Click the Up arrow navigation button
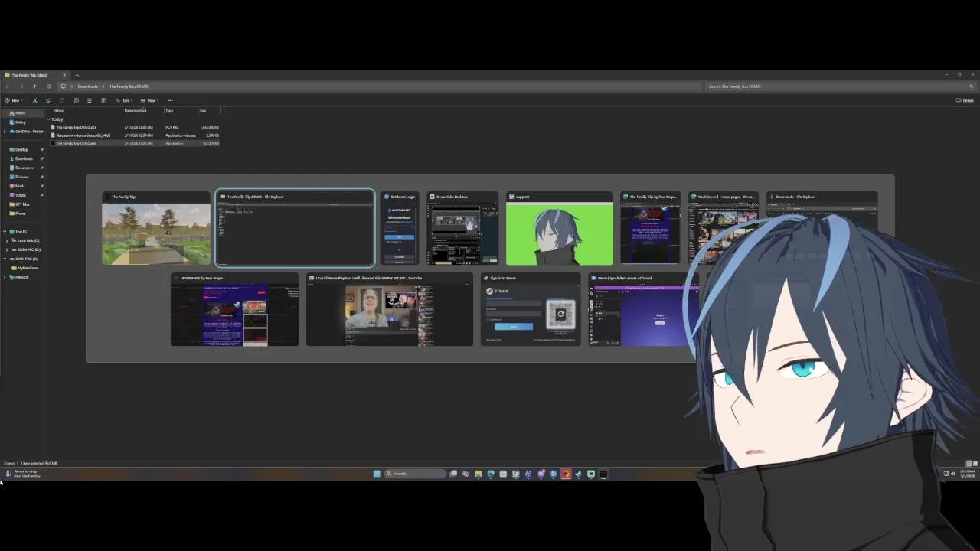This screenshot has height=551, width=980. (34, 86)
